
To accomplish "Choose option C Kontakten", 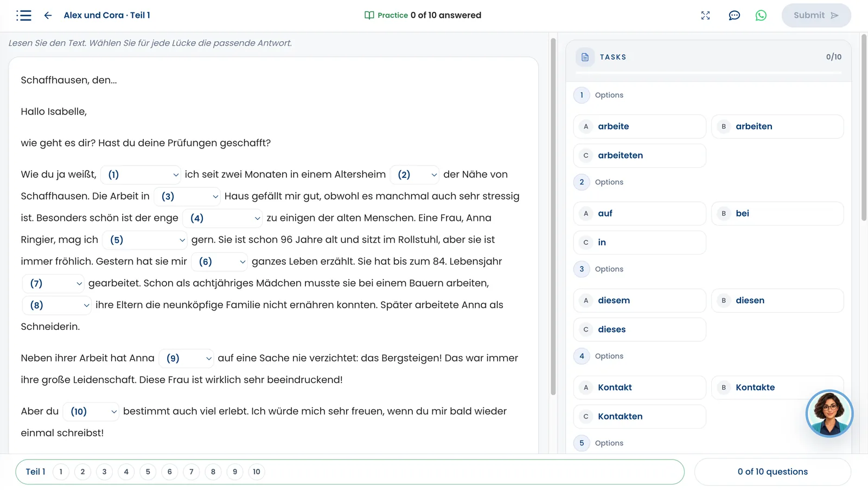I will 640,416.
